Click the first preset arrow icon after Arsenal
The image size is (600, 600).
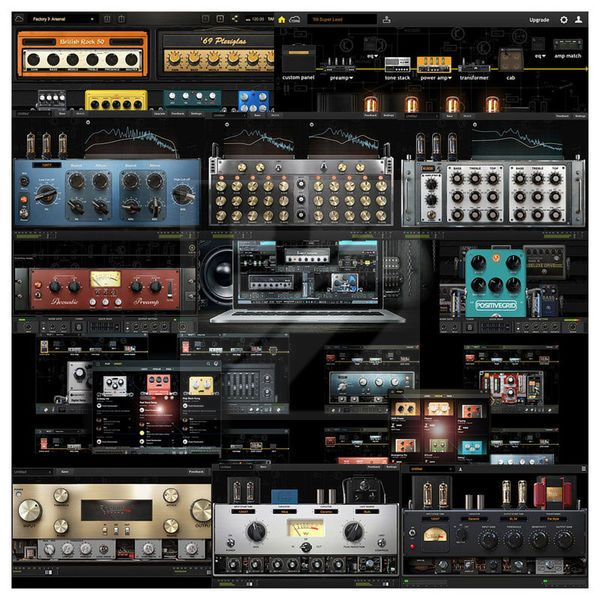(107, 19)
